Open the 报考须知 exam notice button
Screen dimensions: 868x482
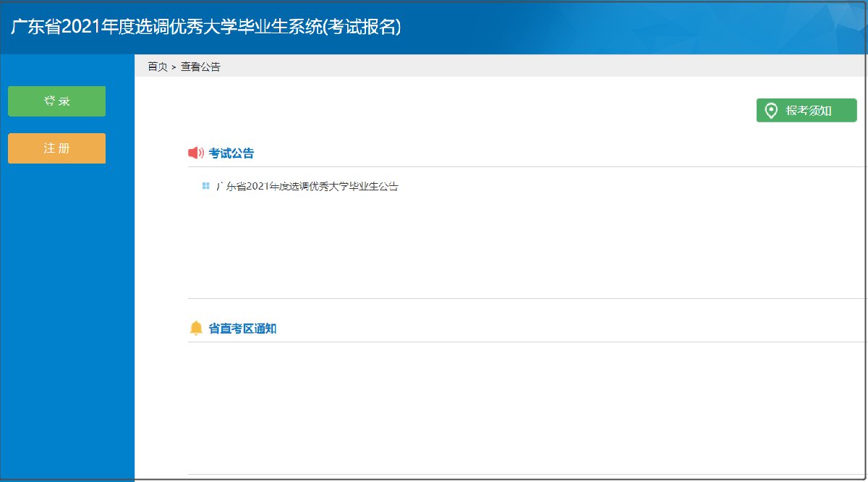(x=807, y=111)
